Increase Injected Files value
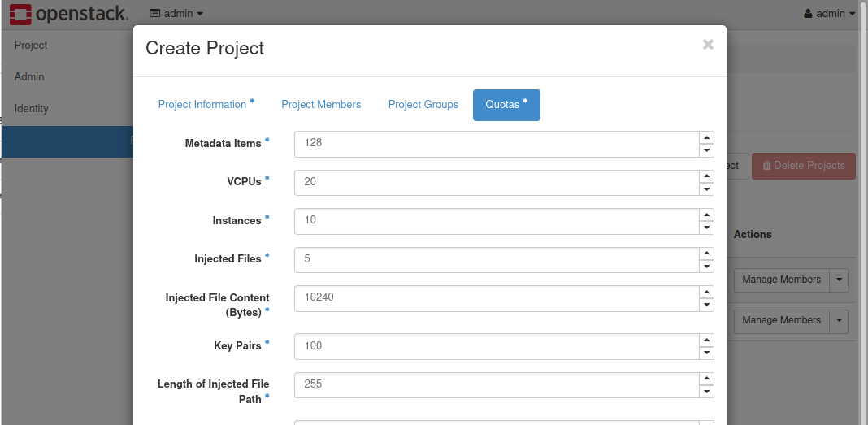The width and height of the screenshot is (868, 425). (706, 254)
